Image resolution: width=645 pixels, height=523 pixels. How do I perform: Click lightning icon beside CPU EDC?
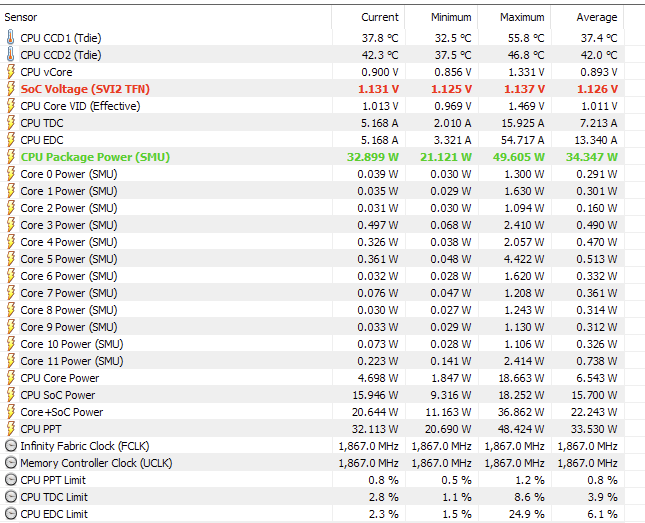(11, 140)
